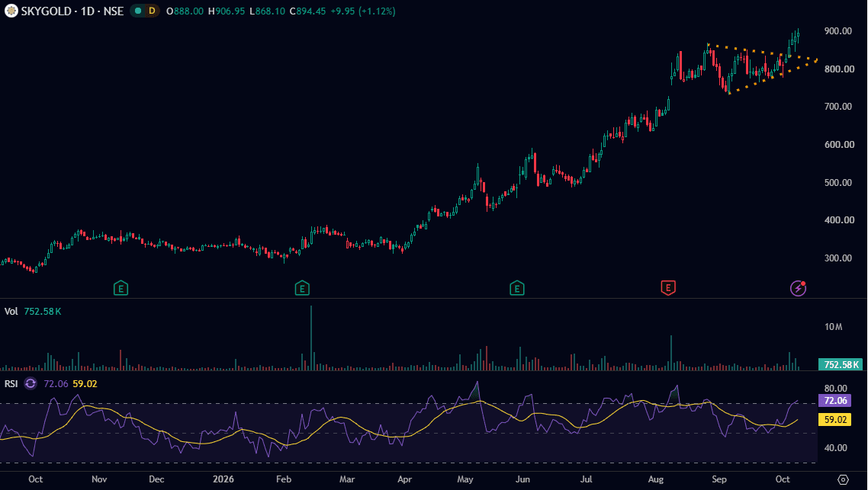Click the yellow D data-mode indicator
Image resolution: width=868 pixels, height=490 pixels.
pos(152,11)
